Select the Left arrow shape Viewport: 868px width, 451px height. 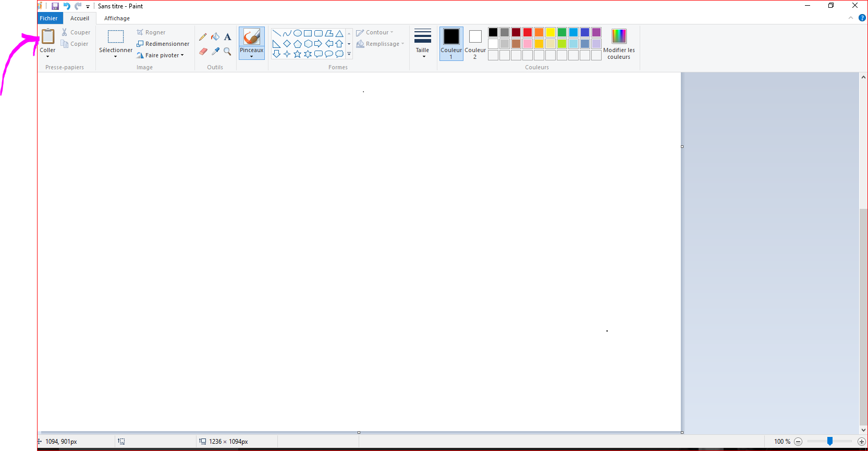tap(329, 44)
